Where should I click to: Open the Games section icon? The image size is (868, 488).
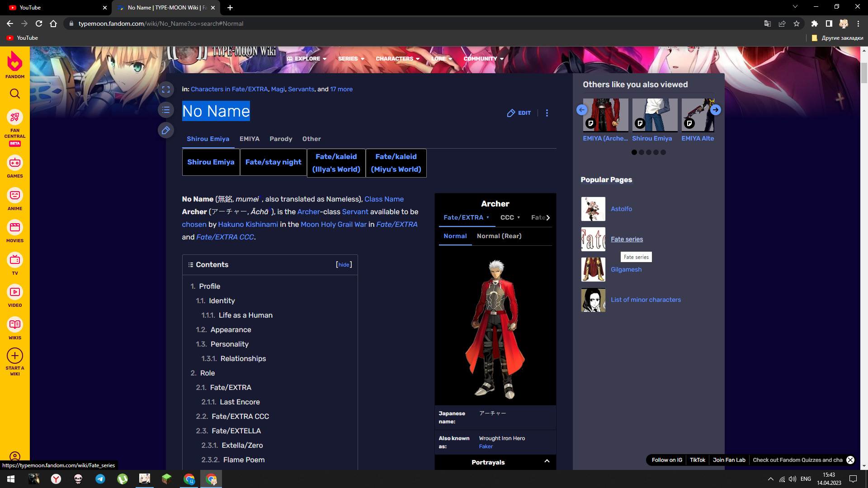[x=15, y=163]
